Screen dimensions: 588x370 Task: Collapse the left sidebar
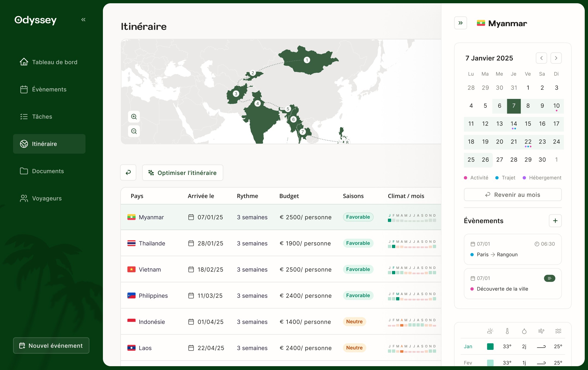point(83,20)
